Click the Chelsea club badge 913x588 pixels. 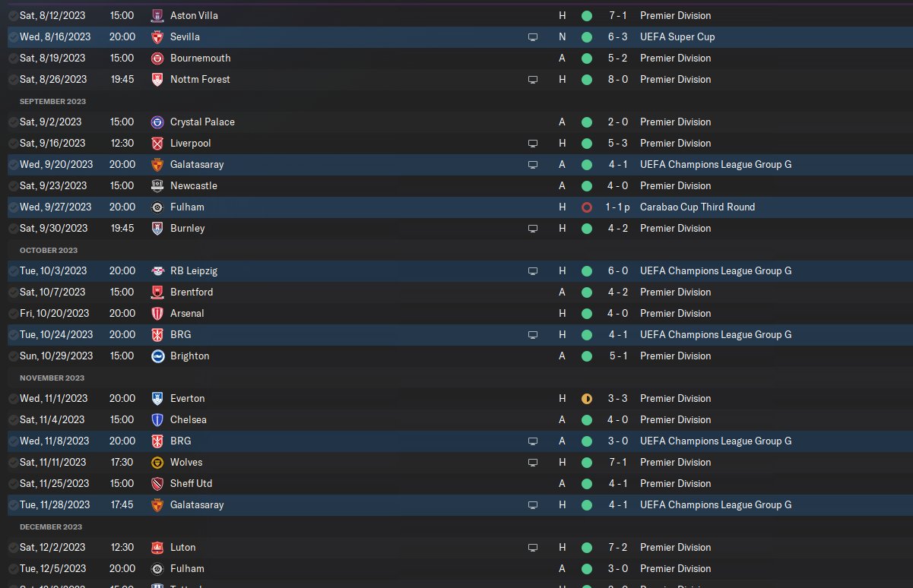[x=157, y=419]
